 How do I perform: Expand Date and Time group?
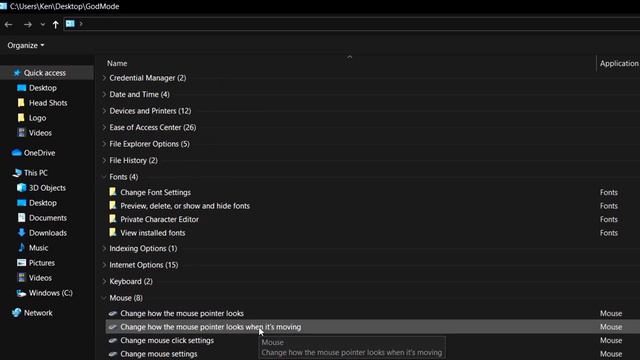(x=104, y=94)
